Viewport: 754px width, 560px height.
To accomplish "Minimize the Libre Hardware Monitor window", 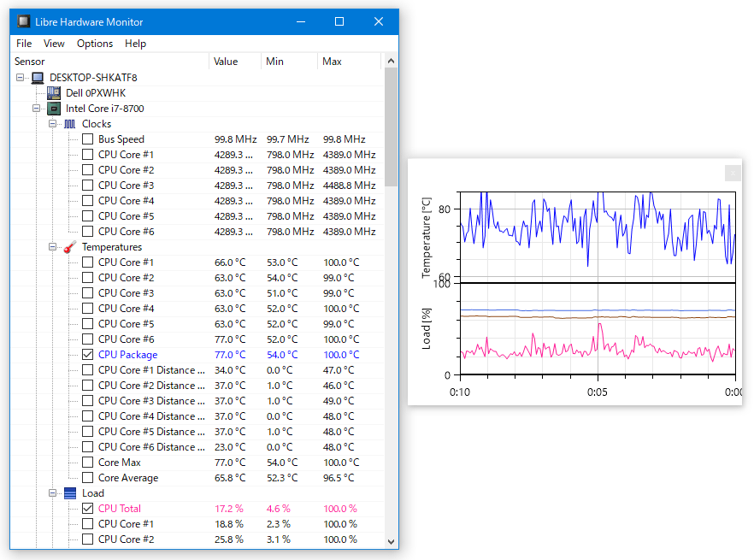I will tap(301, 21).
